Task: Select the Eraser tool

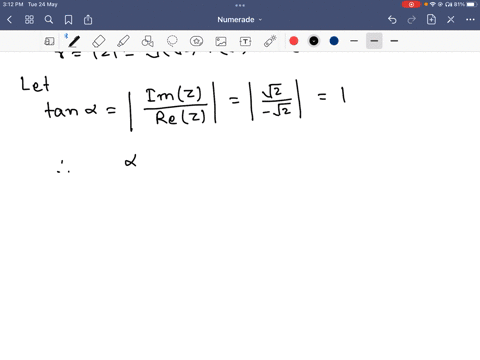Action: (x=99, y=41)
